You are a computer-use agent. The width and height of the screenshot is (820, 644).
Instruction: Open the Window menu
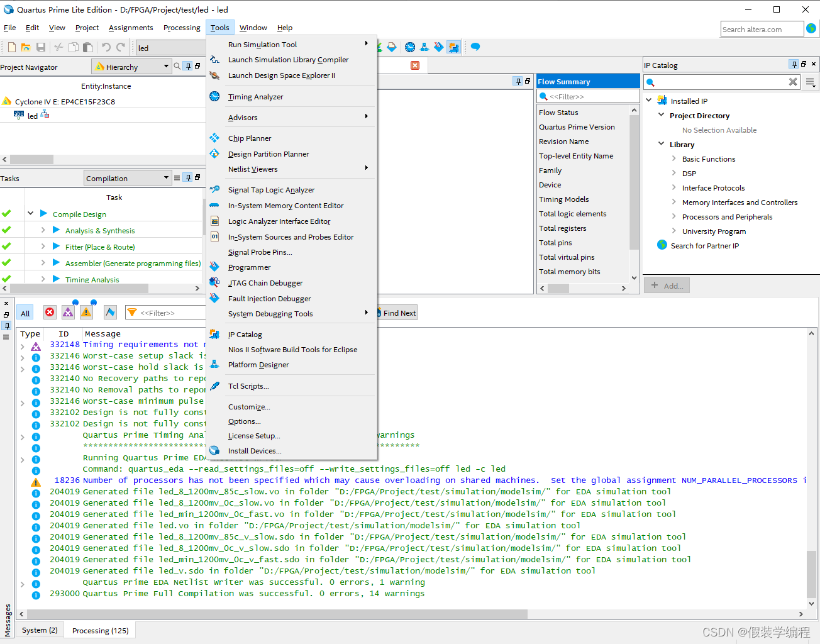click(253, 28)
